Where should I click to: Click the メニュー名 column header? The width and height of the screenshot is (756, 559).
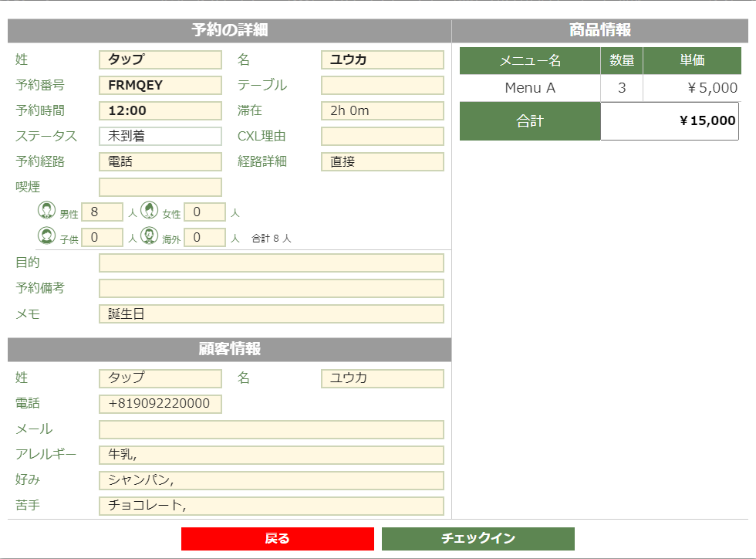[530, 61]
